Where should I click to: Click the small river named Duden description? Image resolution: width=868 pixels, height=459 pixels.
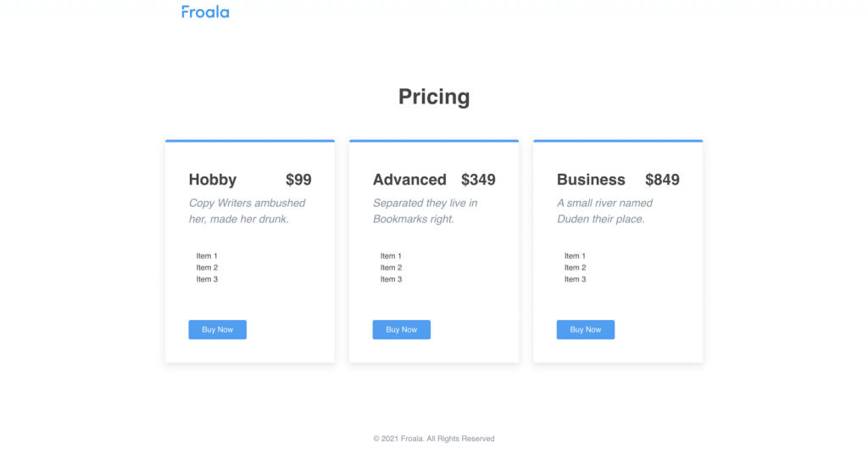tap(604, 211)
